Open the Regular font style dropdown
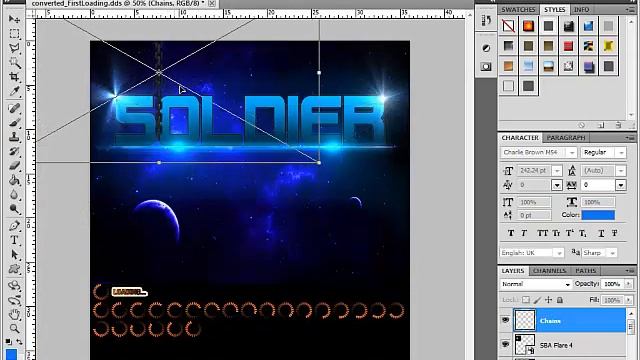The image size is (640, 360). point(621,153)
